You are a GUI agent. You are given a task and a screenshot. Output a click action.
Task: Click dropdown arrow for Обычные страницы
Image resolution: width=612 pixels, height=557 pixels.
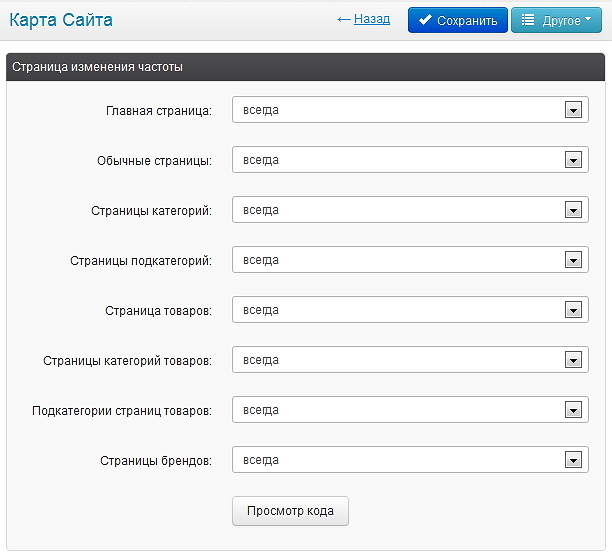pyautogui.click(x=573, y=160)
